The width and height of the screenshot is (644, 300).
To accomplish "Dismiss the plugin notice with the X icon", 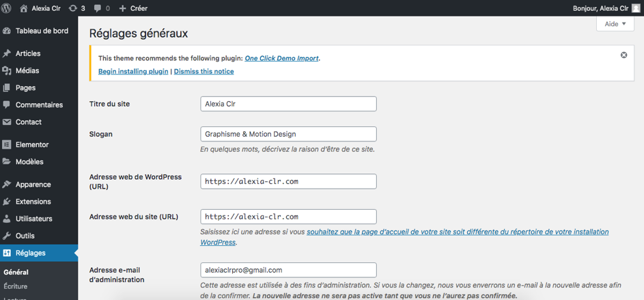I will tap(624, 55).
